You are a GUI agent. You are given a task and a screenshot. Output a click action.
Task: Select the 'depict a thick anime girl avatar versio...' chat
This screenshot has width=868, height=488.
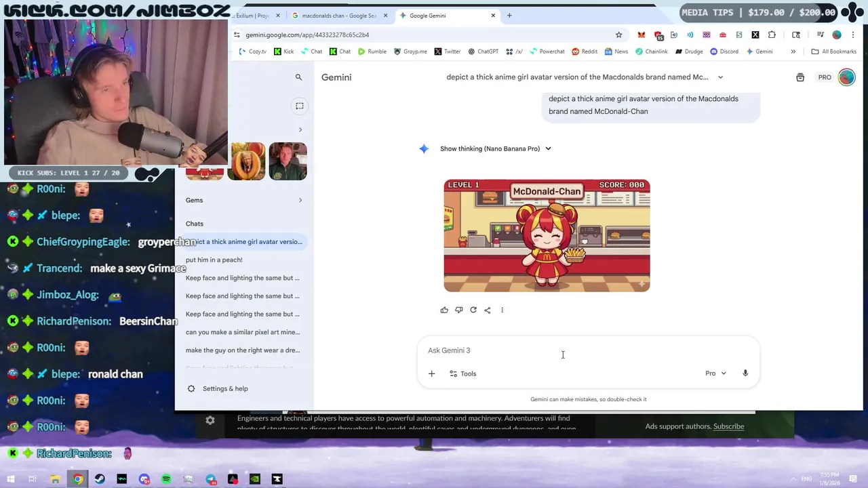(244, 241)
